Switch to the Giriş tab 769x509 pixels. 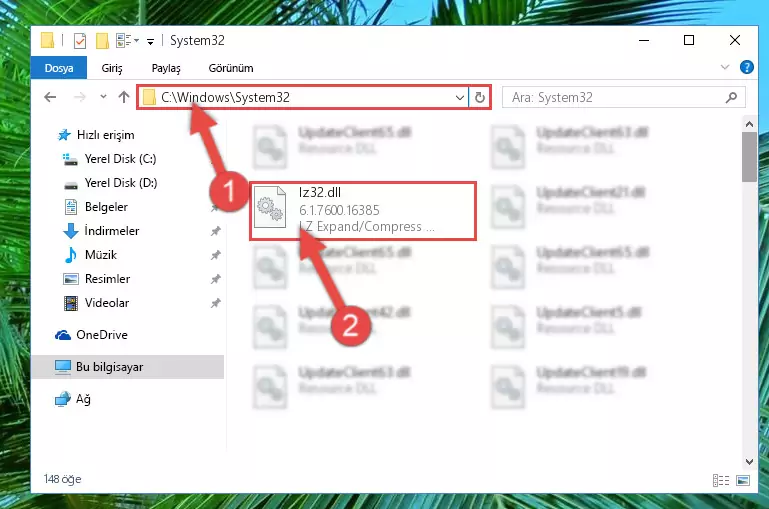coord(112,68)
